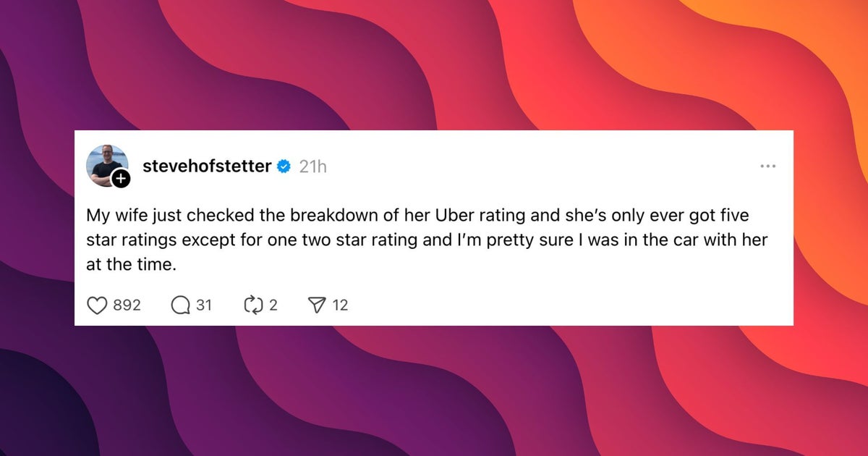The width and height of the screenshot is (868, 456).
Task: Click the post's last line "at the time."
Action: point(131,265)
